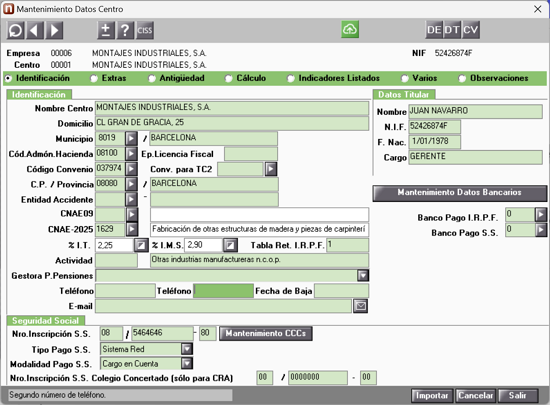Click the first Teléfono field
The image size is (550, 405).
pyautogui.click(x=125, y=291)
